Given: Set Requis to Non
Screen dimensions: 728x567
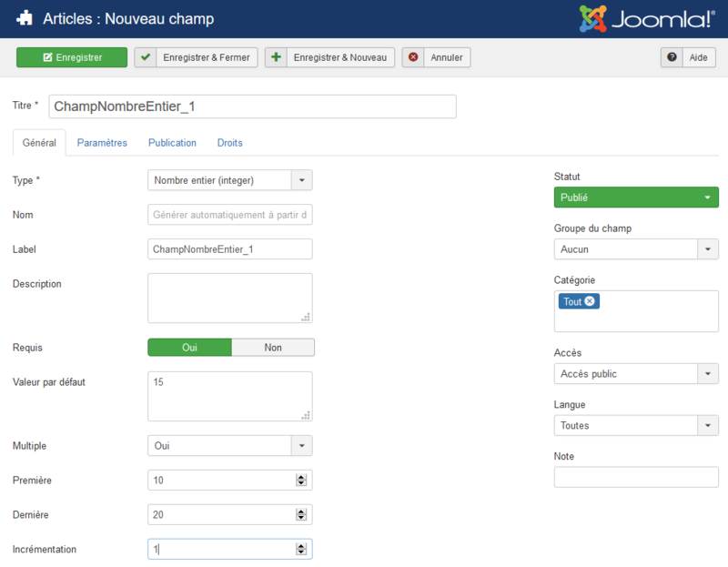Looking at the screenshot, I should tap(273, 347).
